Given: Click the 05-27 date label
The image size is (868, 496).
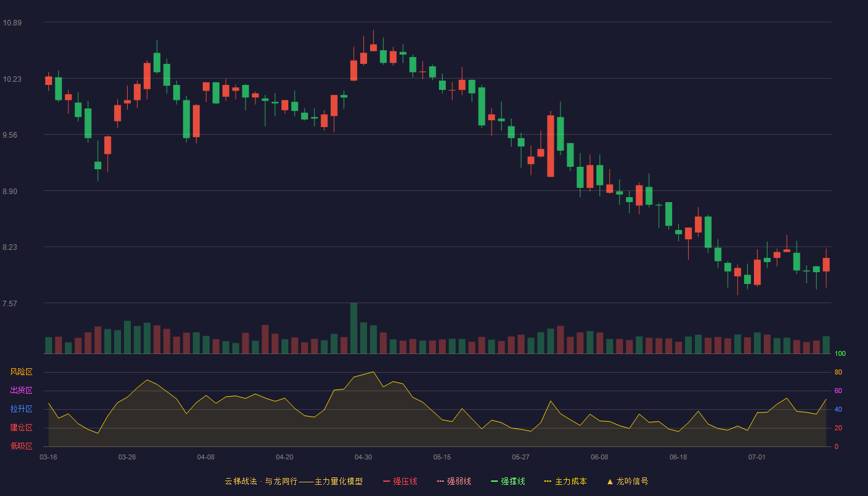Looking at the screenshot, I should 521,457.
